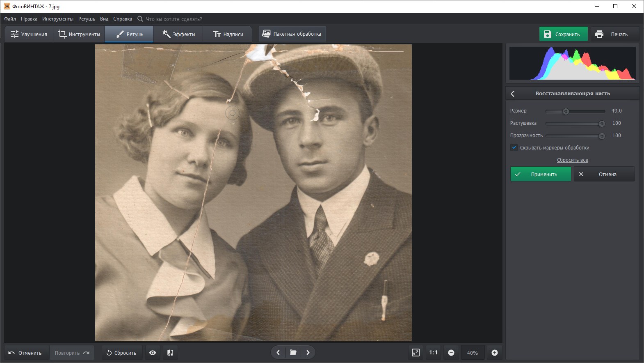Open the Инструменты menu in menu bar
The width and height of the screenshot is (644, 363).
pyautogui.click(x=58, y=19)
